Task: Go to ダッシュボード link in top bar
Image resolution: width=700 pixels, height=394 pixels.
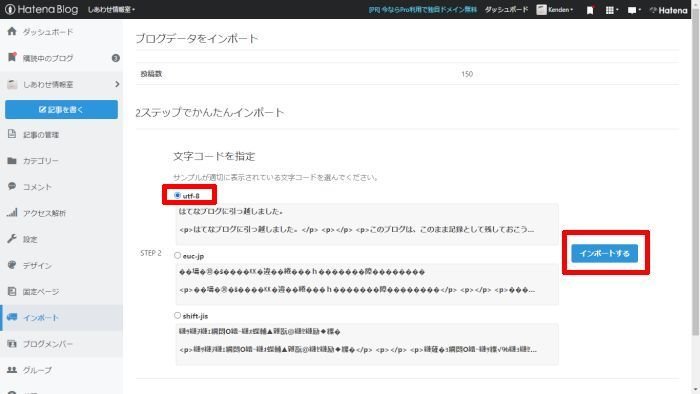Action: tap(506, 9)
